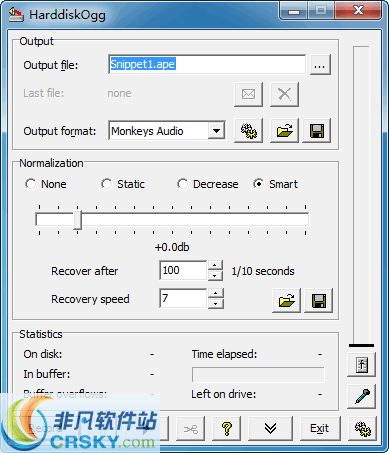This screenshot has width=389, height=453.
Task: Click the Output file text field
Action: click(207, 64)
